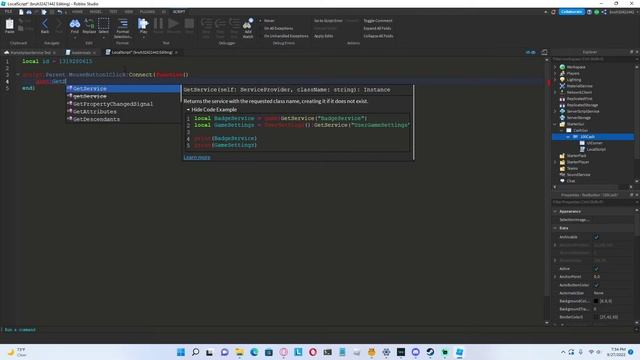Click the Back navigation arrow

pyautogui.click(x=45, y=24)
